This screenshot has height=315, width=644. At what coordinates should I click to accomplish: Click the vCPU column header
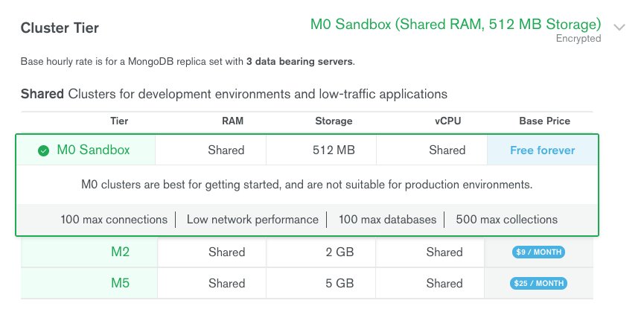[448, 121]
